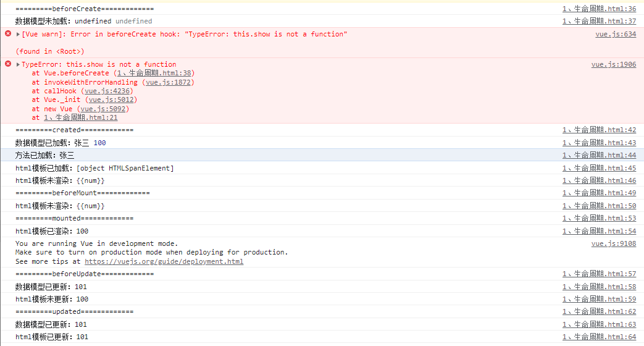Open source link 生命周期.html:63
644x346 pixels.
(599, 324)
